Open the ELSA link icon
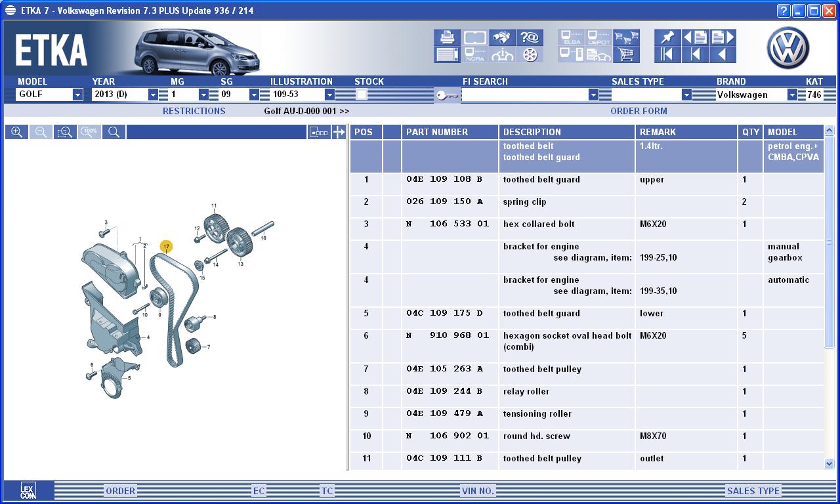The height and width of the screenshot is (504, 840). pos(572,37)
